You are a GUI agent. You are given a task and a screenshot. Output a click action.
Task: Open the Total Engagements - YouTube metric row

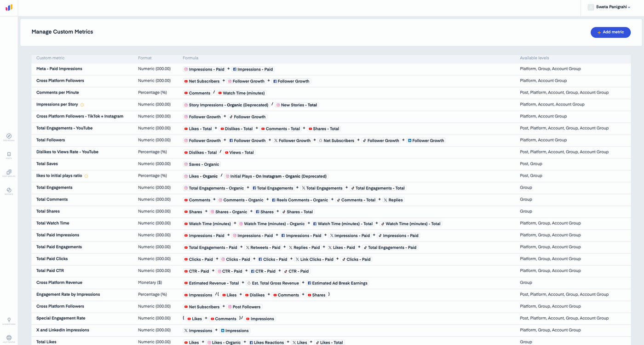pyautogui.click(x=331, y=129)
